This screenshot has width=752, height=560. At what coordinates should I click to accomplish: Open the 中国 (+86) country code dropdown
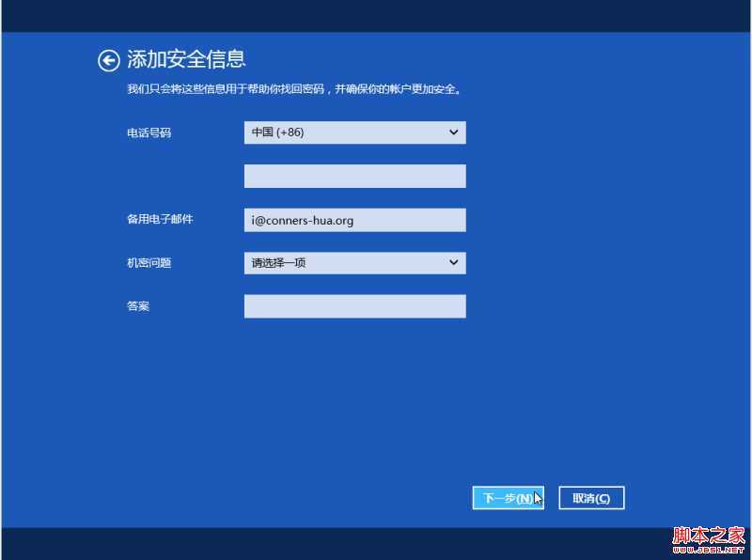(354, 132)
